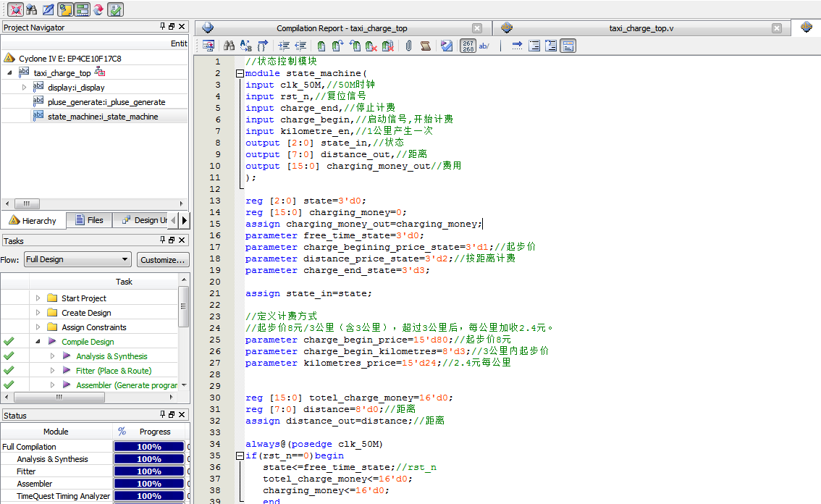The height and width of the screenshot is (504, 821).
Task: Toggle the Project Navigator window button in toolbar
Action: coord(65,9)
